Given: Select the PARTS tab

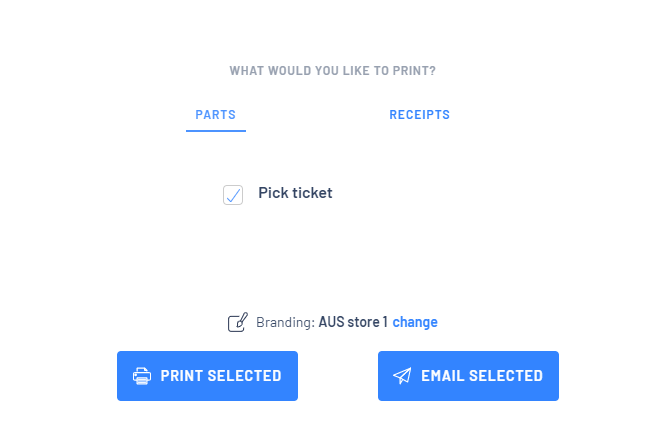Looking at the screenshot, I should 215,115.
